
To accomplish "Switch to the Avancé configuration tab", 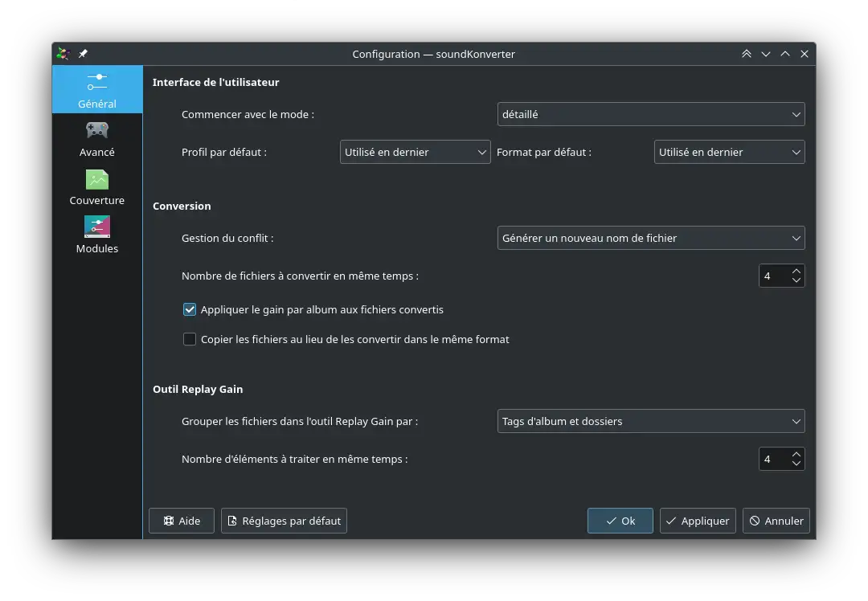I will pyautogui.click(x=96, y=139).
